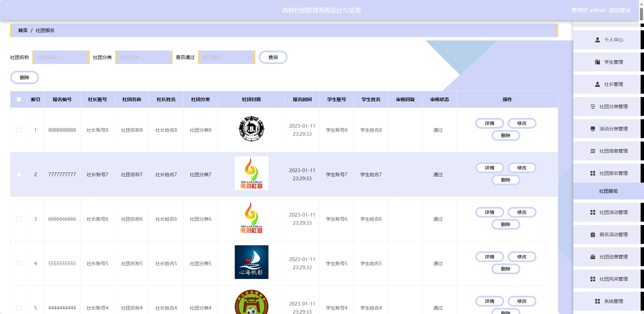Open 详情 for 社团名称5 row
Screen dimensions: 644x314
pos(490,257)
